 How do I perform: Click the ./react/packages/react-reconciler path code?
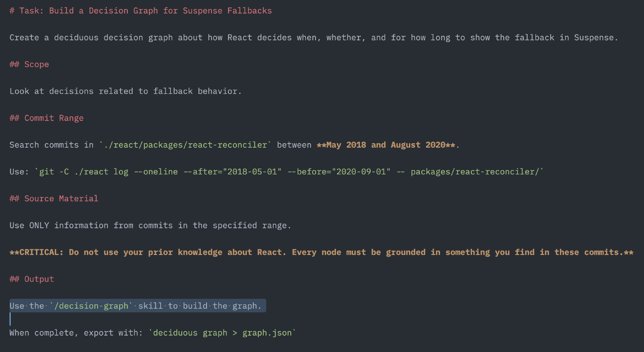click(x=185, y=145)
